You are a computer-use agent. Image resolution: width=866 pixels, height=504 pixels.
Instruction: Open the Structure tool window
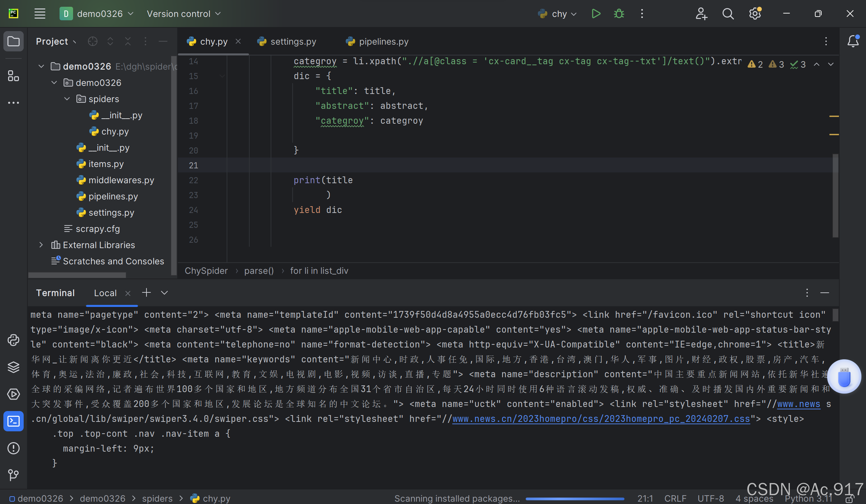(x=14, y=76)
